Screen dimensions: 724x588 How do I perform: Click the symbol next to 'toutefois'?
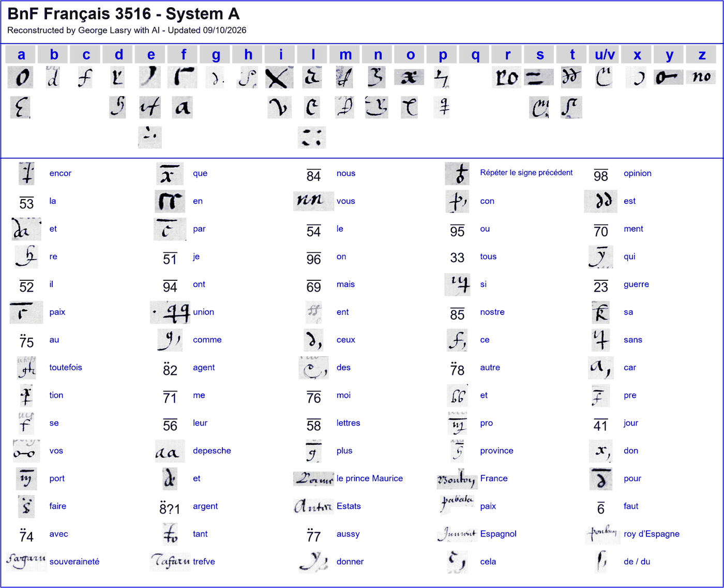(x=26, y=368)
